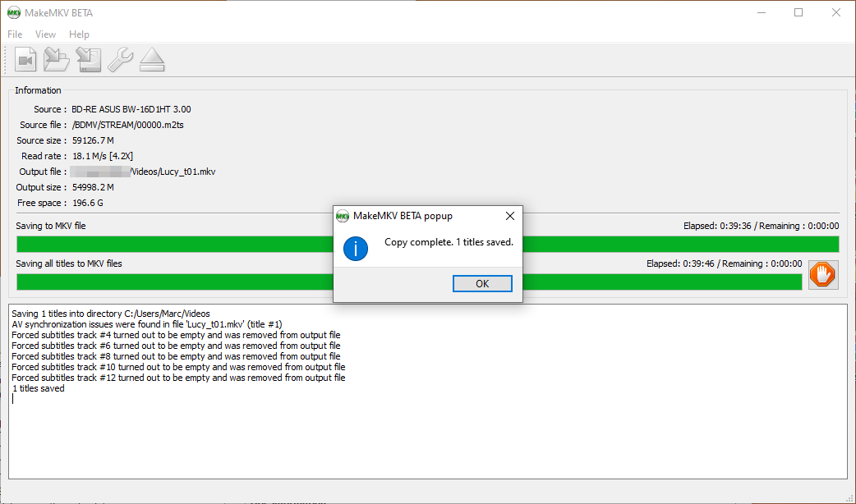
Task: Open the View menu
Action: [x=45, y=34]
